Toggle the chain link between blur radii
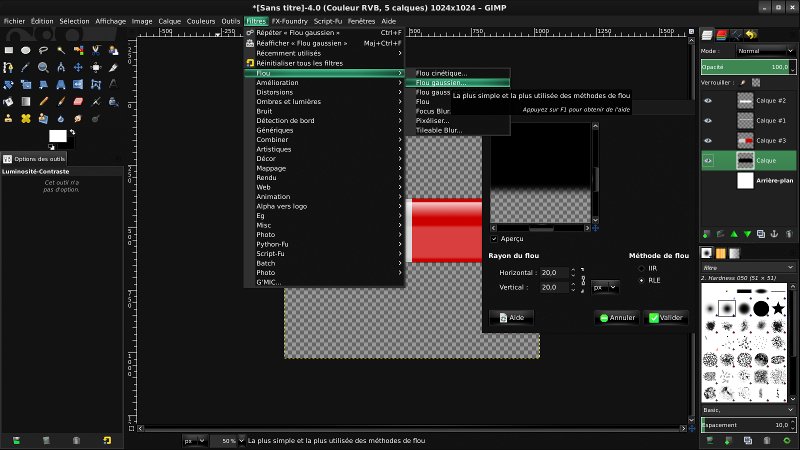Viewport: 800px width, 450px height. [x=583, y=280]
